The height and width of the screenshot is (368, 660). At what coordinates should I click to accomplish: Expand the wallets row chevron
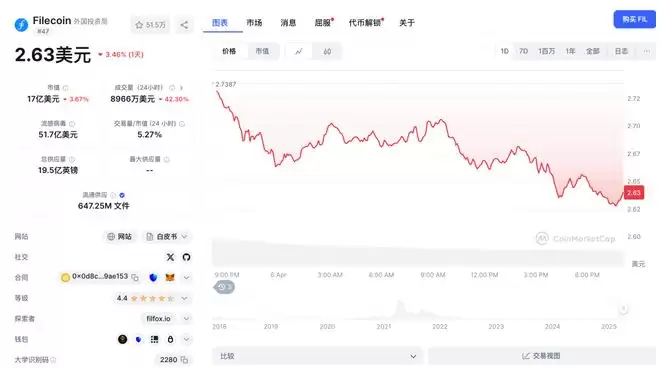pos(186,339)
